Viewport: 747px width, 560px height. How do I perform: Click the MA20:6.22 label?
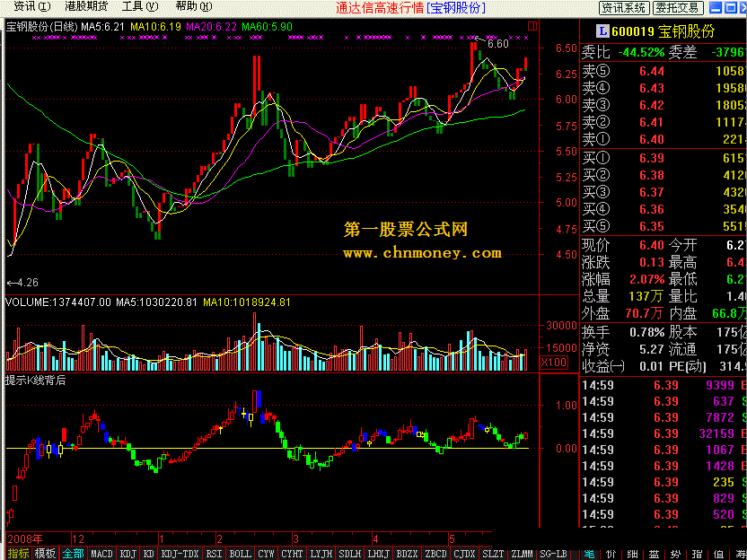tap(212, 27)
